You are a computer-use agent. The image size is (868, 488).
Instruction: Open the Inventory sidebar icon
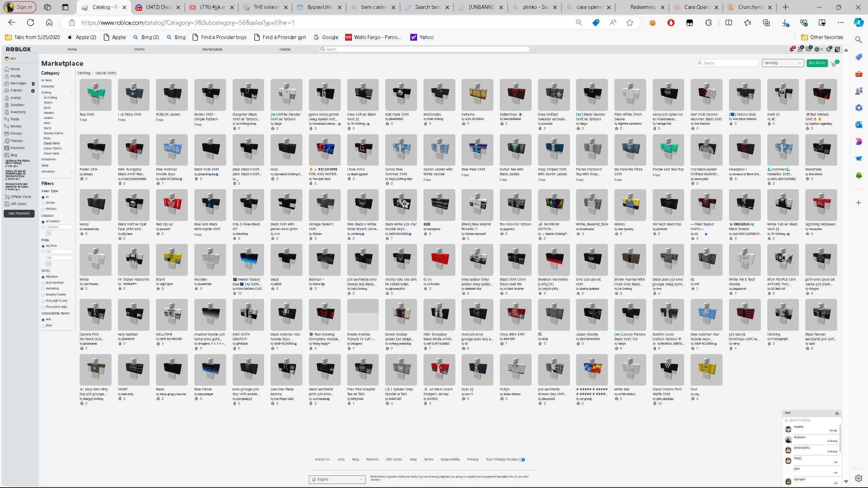(x=7, y=112)
